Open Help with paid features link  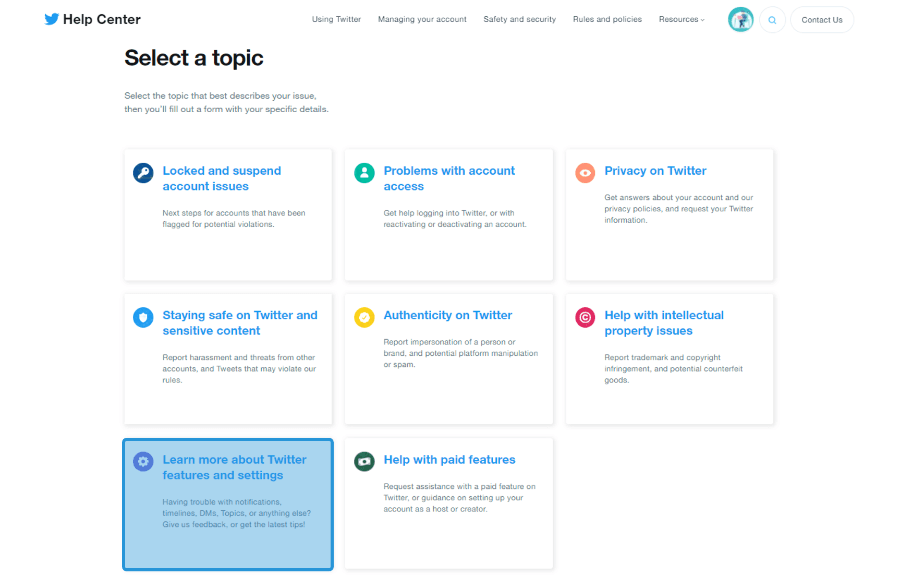449,460
